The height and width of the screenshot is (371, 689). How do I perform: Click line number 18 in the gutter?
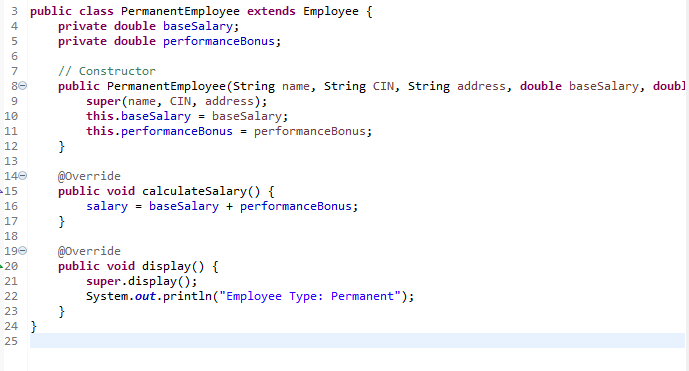[11, 236]
